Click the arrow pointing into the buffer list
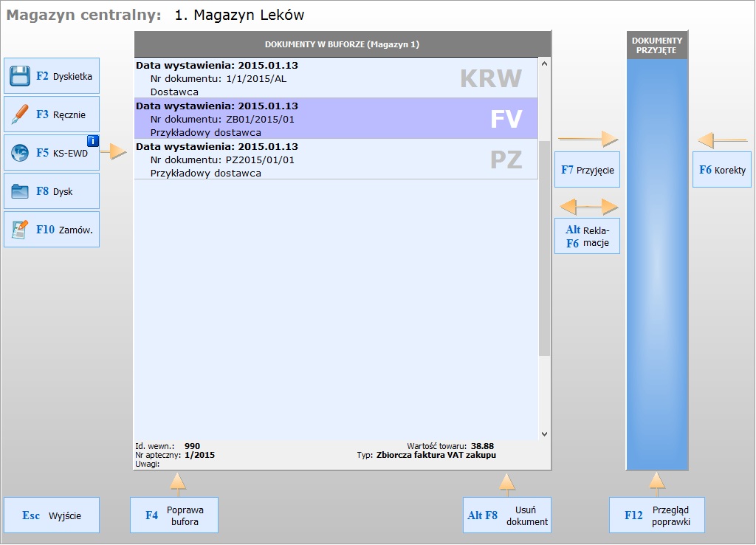Screen dimensions: 756x545 pos(113,152)
